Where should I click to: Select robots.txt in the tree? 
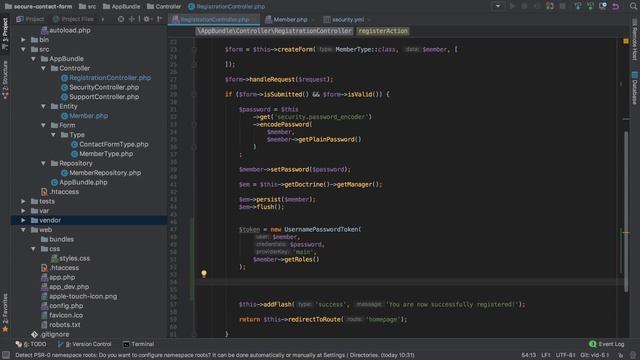point(60,325)
